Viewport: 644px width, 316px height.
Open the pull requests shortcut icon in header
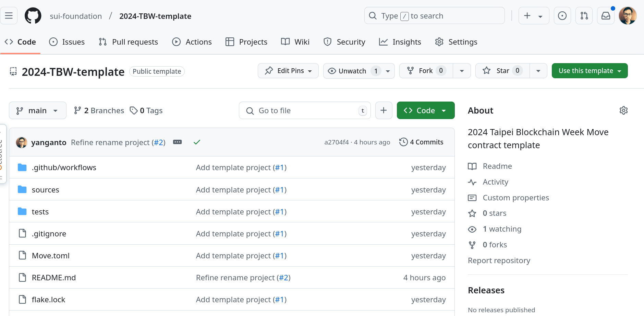(584, 16)
